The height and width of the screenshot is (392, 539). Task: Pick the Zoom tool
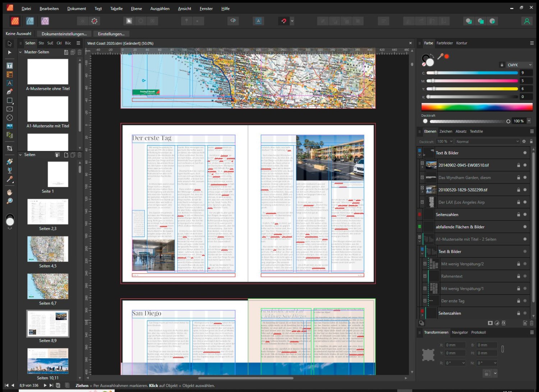pos(10,201)
